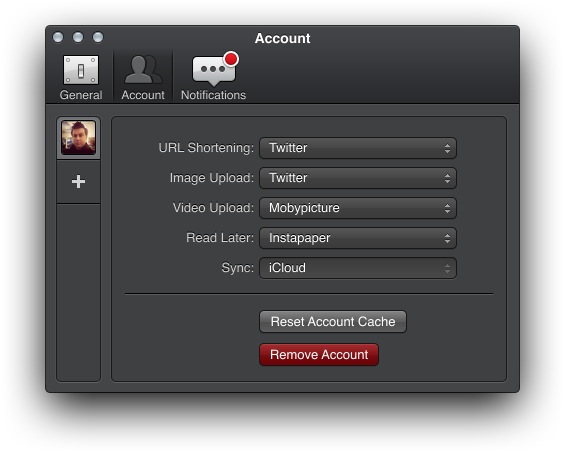Click the red Remove Account button
Viewport: 565px width, 453px height.
319,355
